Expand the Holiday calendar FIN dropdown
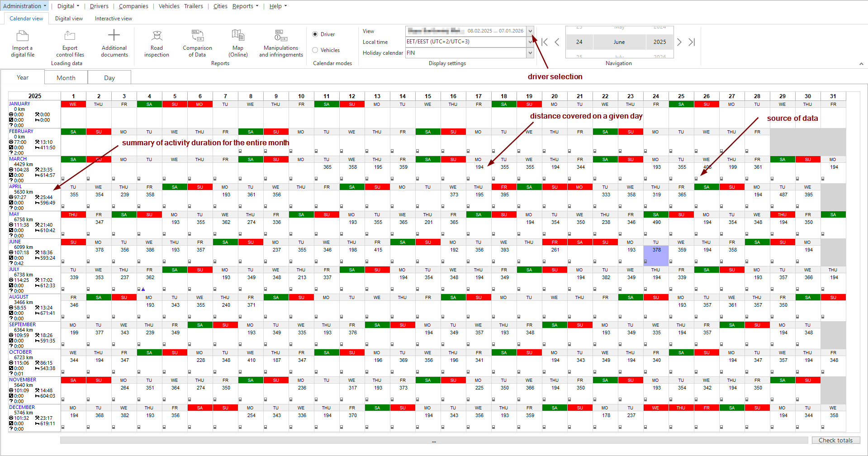868x456 pixels. 530,53
